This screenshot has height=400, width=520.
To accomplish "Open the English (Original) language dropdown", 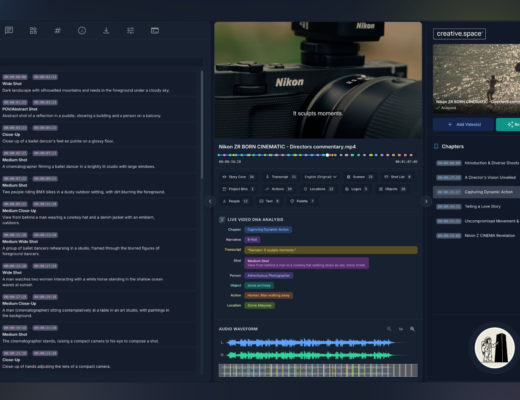I will coord(320,177).
